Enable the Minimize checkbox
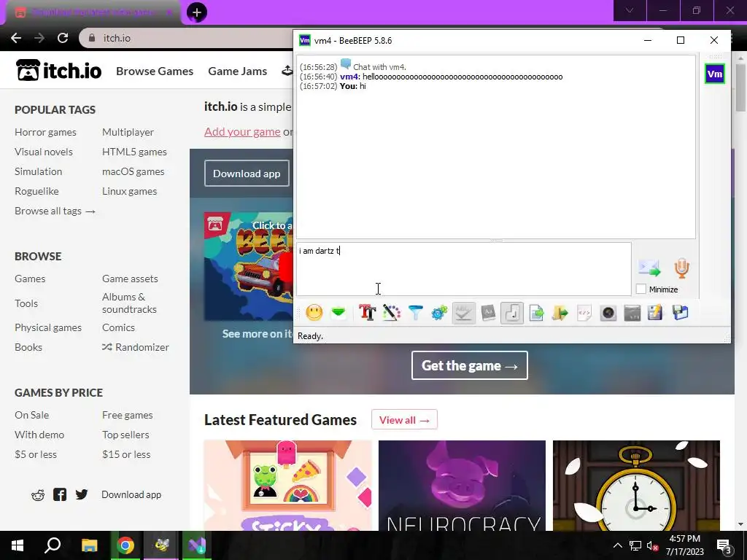 pyautogui.click(x=641, y=289)
